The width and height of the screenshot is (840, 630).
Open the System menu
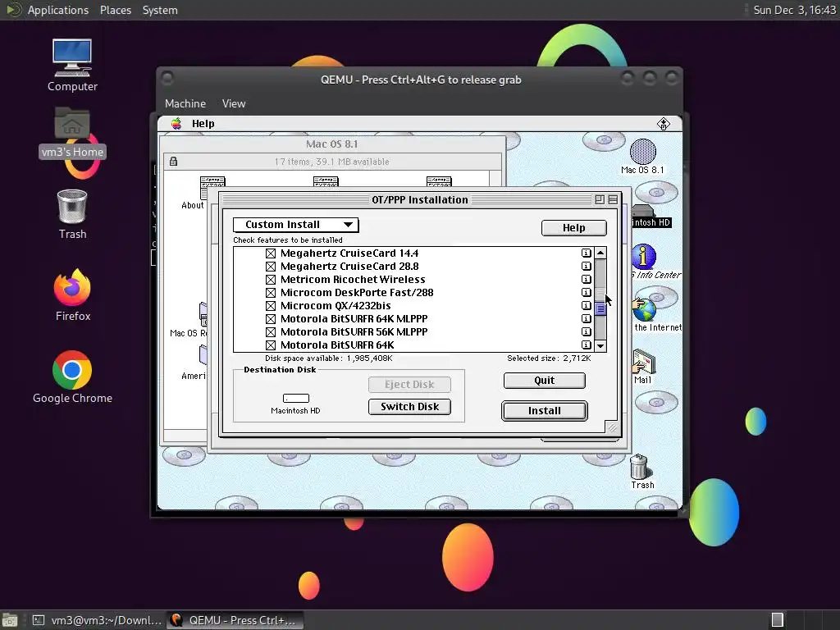pyautogui.click(x=160, y=10)
